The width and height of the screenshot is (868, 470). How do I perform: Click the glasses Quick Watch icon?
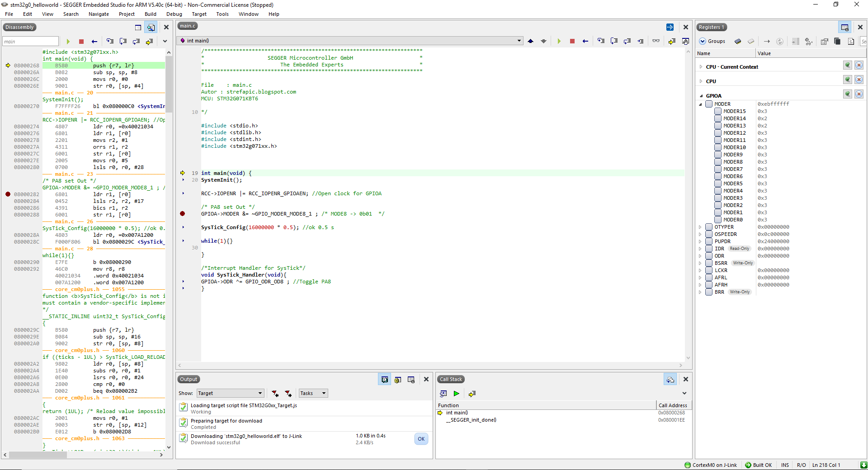click(656, 41)
